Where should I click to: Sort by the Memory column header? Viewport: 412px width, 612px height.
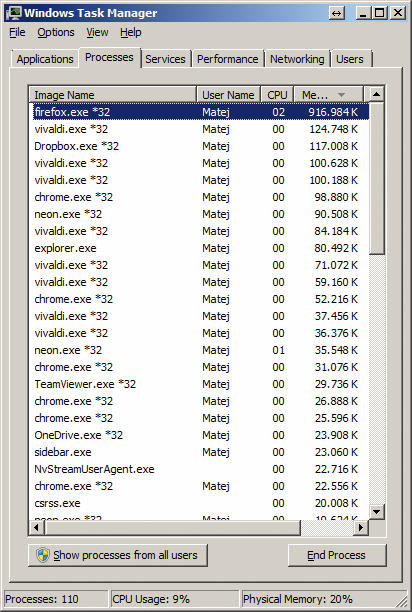click(x=328, y=95)
